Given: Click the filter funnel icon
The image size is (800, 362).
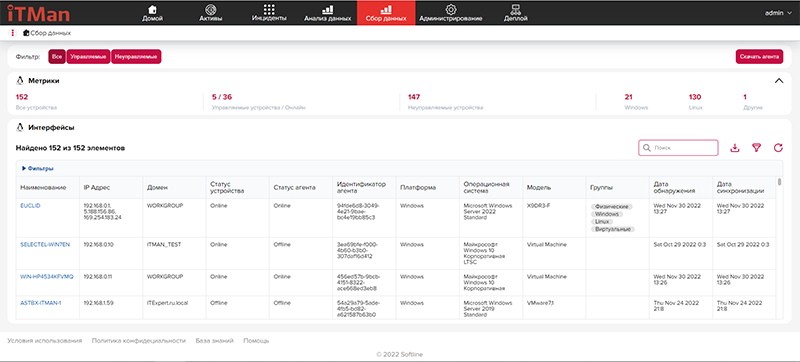Looking at the screenshot, I should (757, 148).
